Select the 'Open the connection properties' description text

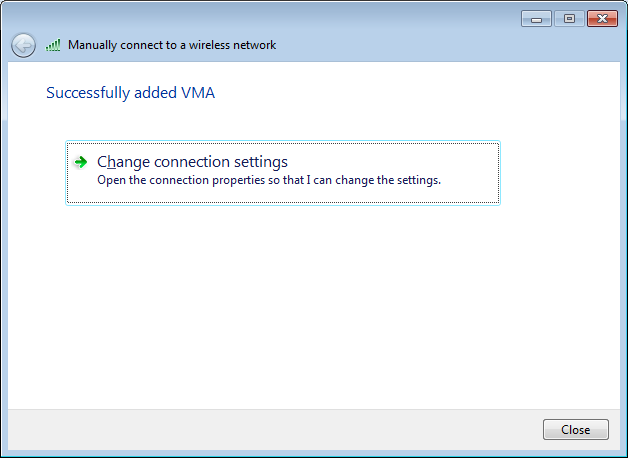(269, 180)
